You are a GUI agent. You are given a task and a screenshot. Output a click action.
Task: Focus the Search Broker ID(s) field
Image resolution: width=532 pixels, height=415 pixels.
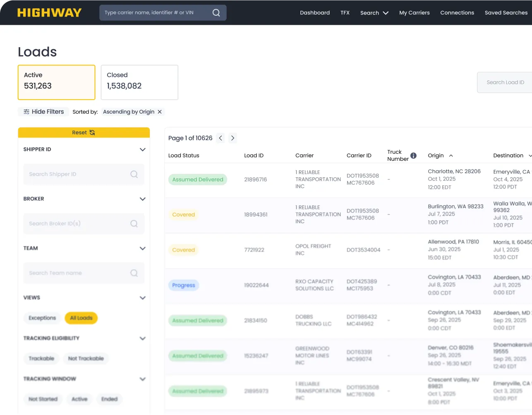click(84, 224)
